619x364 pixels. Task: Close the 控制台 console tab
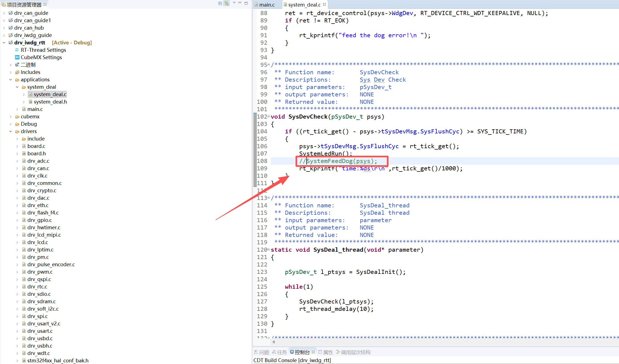tap(313, 352)
